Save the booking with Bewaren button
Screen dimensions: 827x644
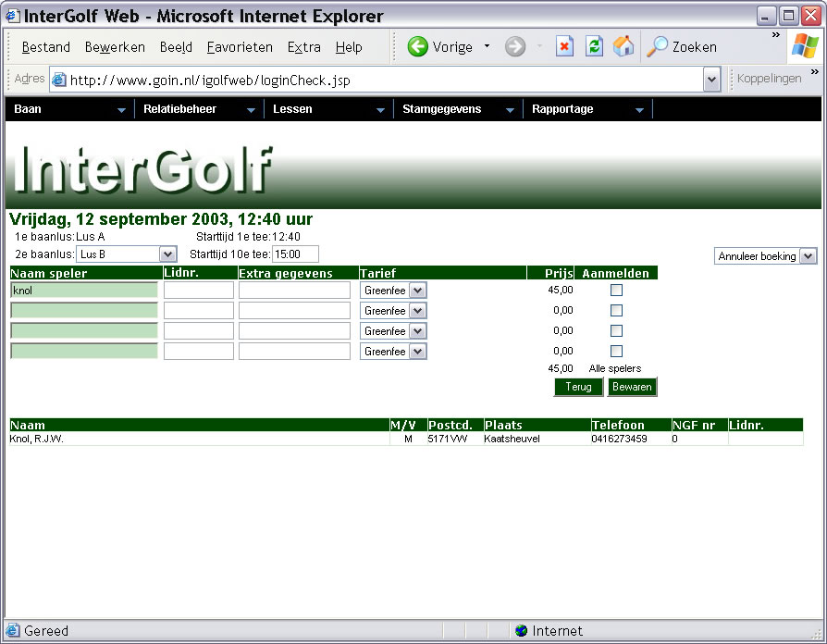tap(632, 387)
